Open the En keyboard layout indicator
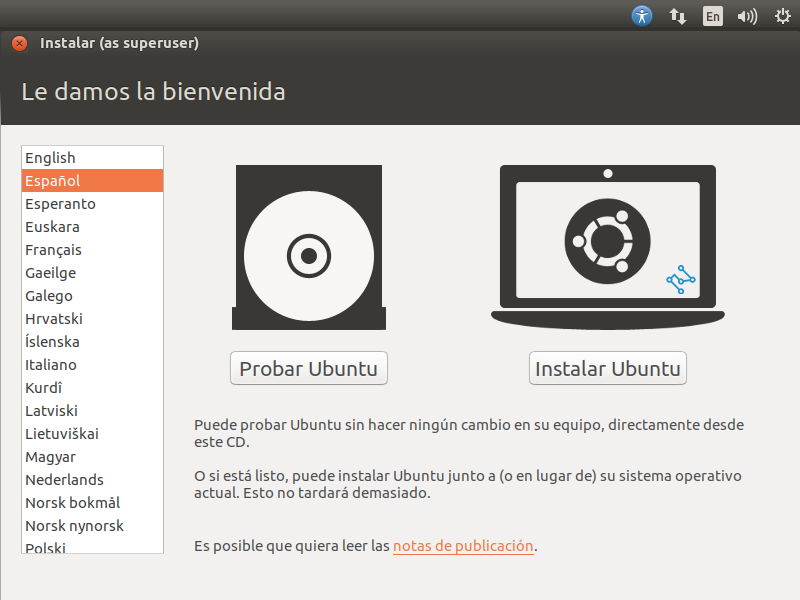This screenshot has width=800, height=600. 712,16
